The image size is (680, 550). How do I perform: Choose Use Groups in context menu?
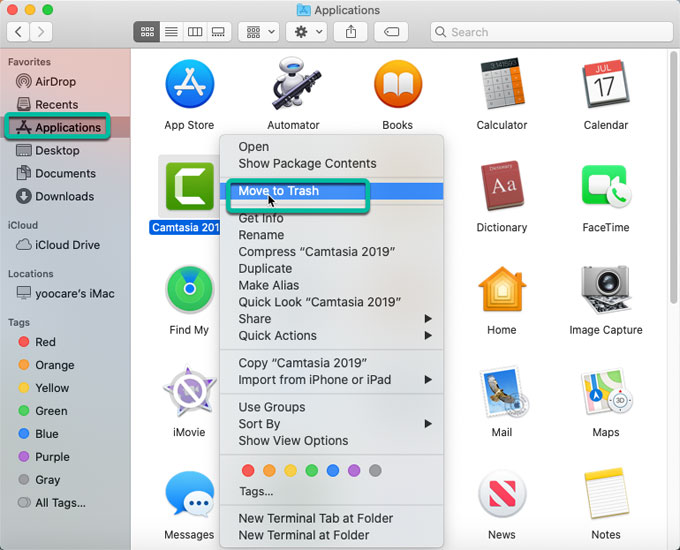pos(331,407)
